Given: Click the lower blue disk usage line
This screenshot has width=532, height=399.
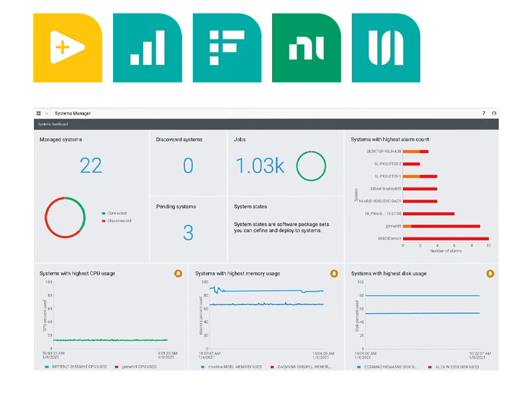Looking at the screenshot, I should [x=422, y=313].
